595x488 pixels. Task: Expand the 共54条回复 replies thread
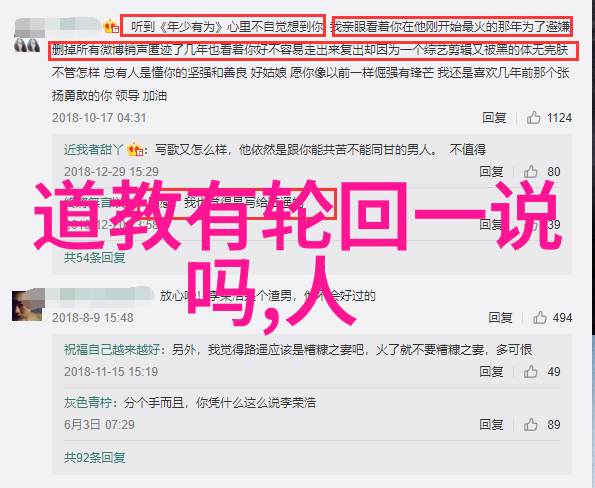click(94, 258)
